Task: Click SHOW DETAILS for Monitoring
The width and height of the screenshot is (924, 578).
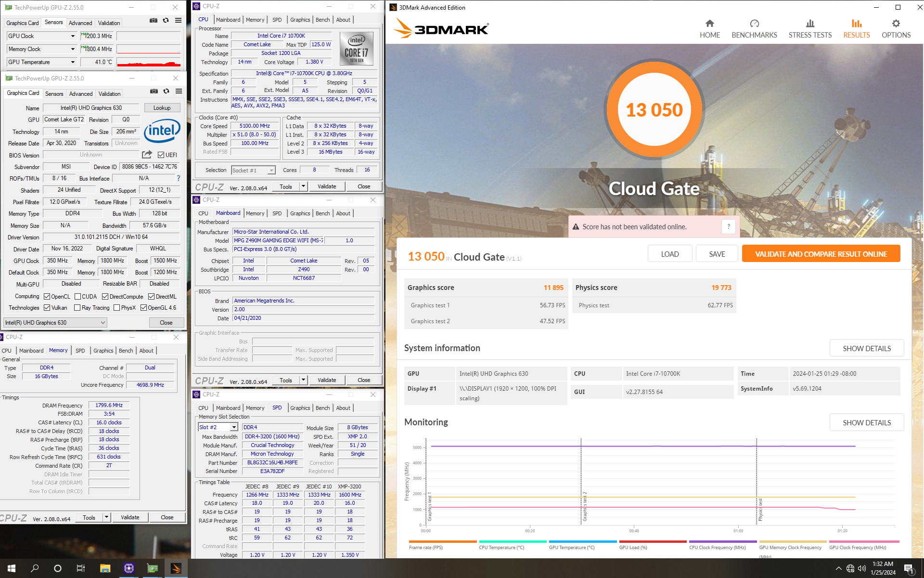Action: [x=867, y=422]
